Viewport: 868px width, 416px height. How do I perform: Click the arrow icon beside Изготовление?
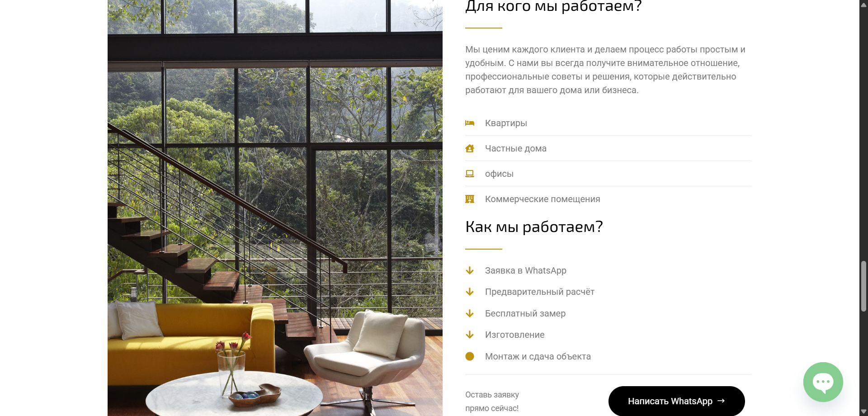tap(470, 335)
